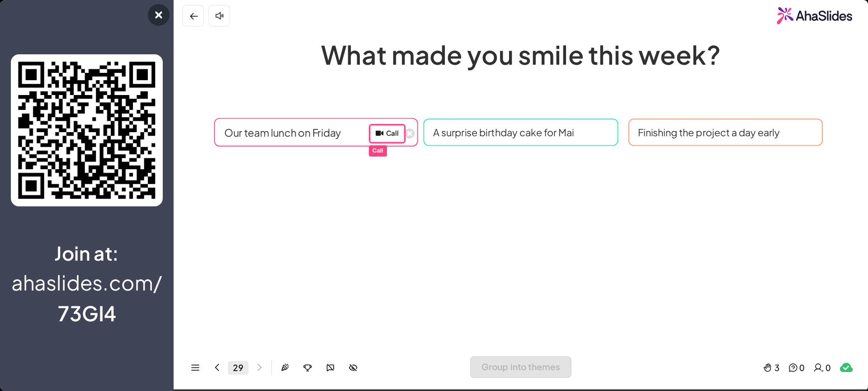
Task: Remove the team lunch response
Action: [410, 134]
